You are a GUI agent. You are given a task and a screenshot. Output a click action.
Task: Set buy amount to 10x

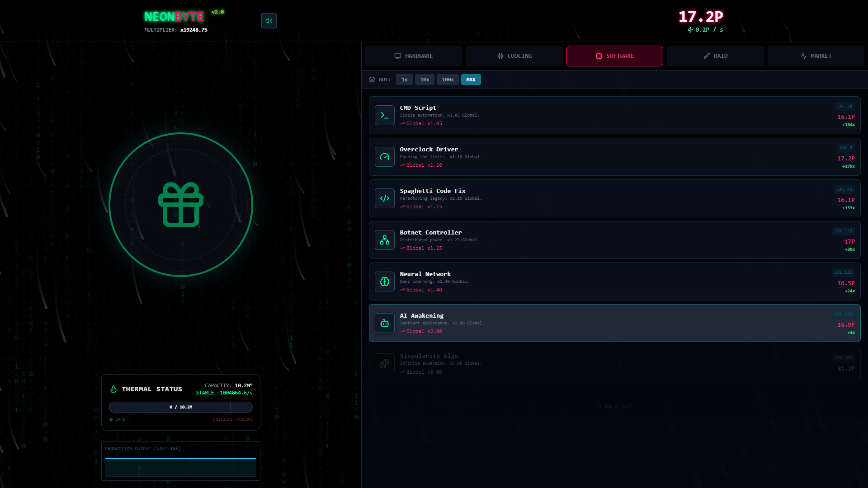425,80
